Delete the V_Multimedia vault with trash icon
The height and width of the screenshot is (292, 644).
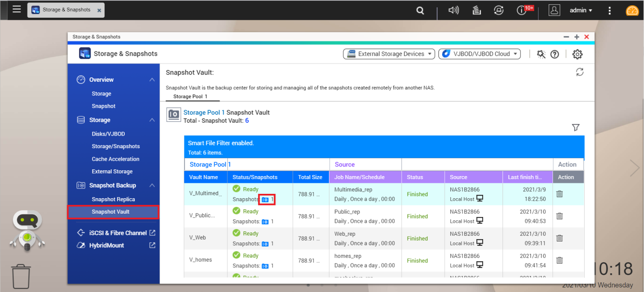559,194
